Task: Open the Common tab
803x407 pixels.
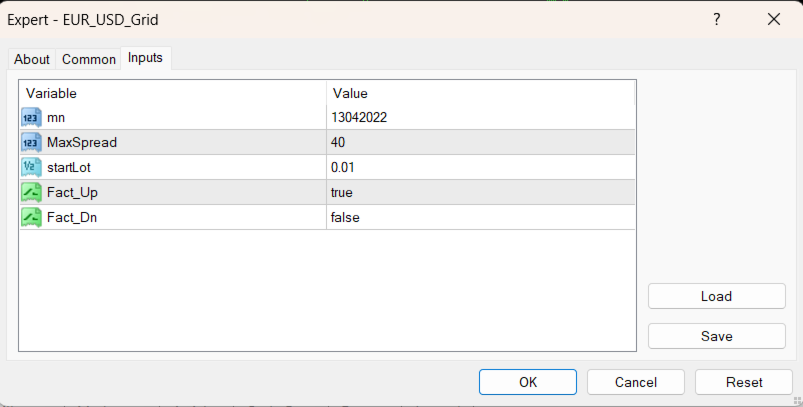Action: tap(89, 59)
